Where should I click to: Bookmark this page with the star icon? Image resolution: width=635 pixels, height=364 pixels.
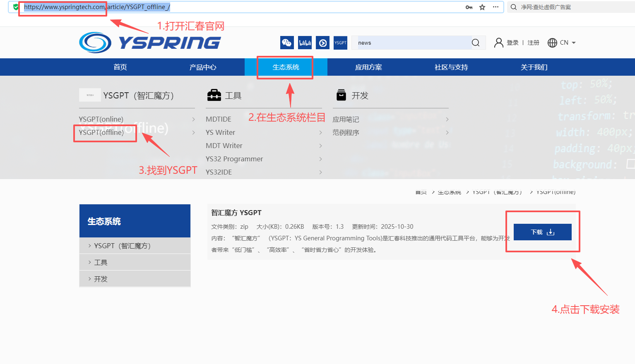click(482, 7)
